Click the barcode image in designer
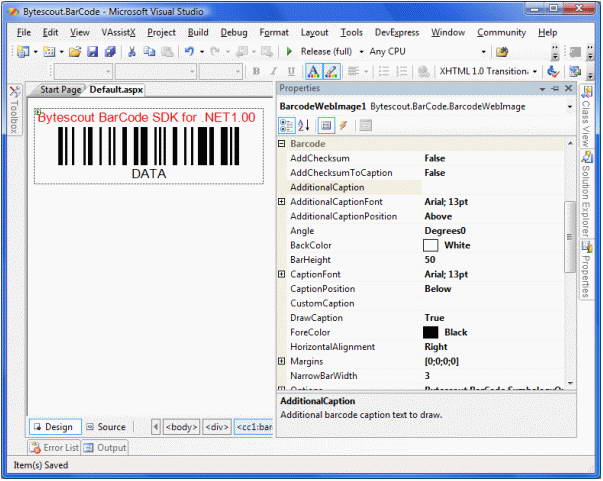Viewport: 603px width, 481px height. coord(149,146)
